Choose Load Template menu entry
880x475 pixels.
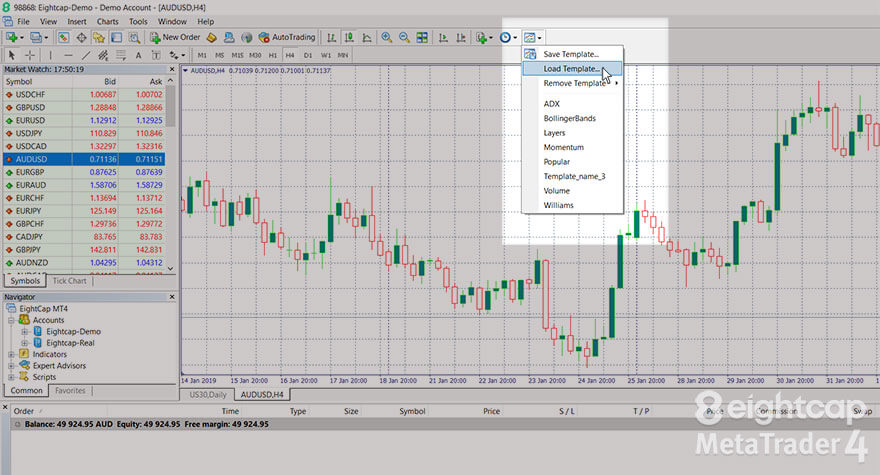(x=572, y=68)
